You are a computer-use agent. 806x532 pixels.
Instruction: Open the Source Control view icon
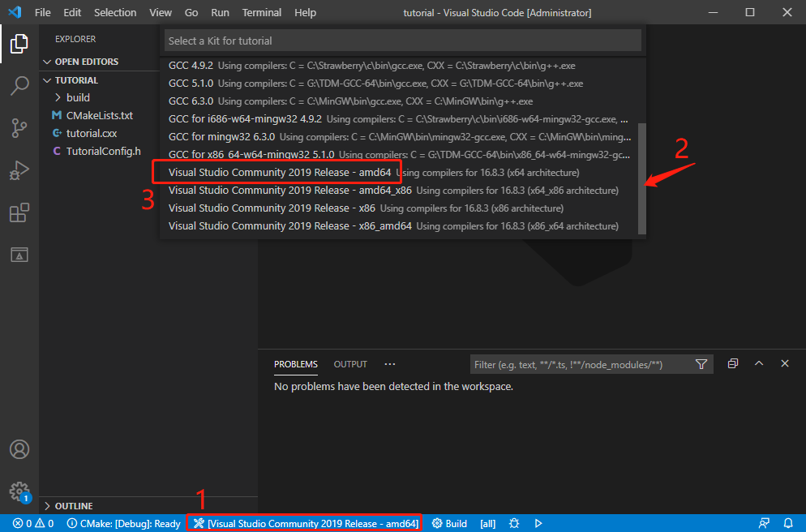[19, 128]
